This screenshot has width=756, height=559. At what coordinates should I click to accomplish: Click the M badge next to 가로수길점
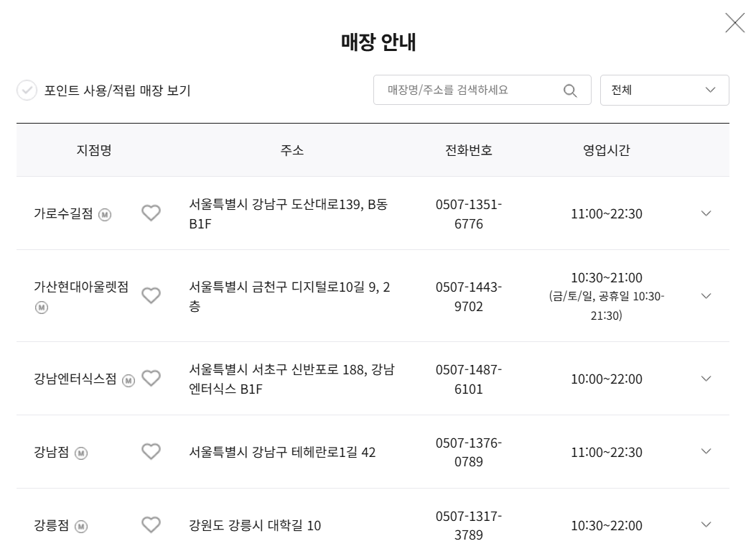click(105, 214)
